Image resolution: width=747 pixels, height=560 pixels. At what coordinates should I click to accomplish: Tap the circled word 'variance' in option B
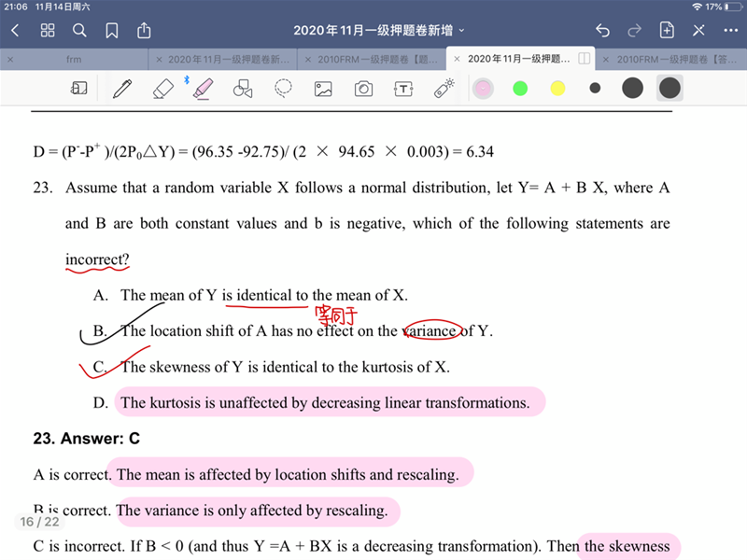(x=431, y=330)
